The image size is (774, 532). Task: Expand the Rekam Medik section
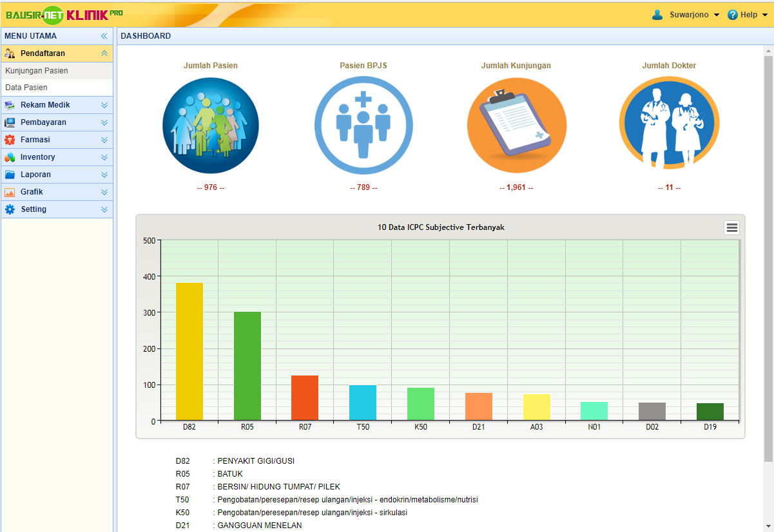click(x=104, y=105)
